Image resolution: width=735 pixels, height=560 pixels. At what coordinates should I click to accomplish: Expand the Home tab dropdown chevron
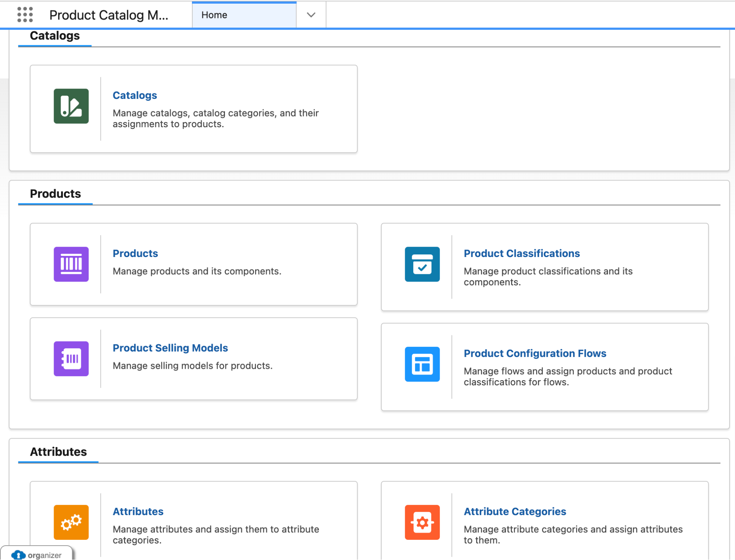coord(311,15)
